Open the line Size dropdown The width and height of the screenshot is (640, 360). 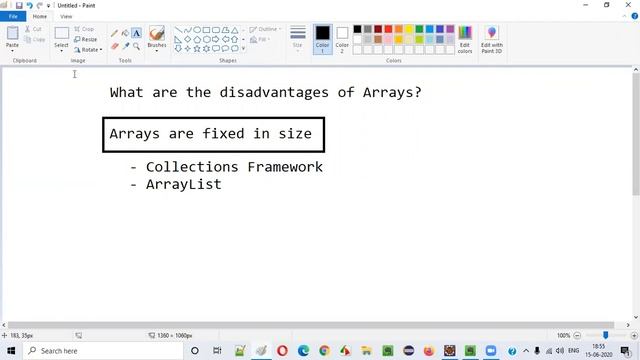pos(298,39)
